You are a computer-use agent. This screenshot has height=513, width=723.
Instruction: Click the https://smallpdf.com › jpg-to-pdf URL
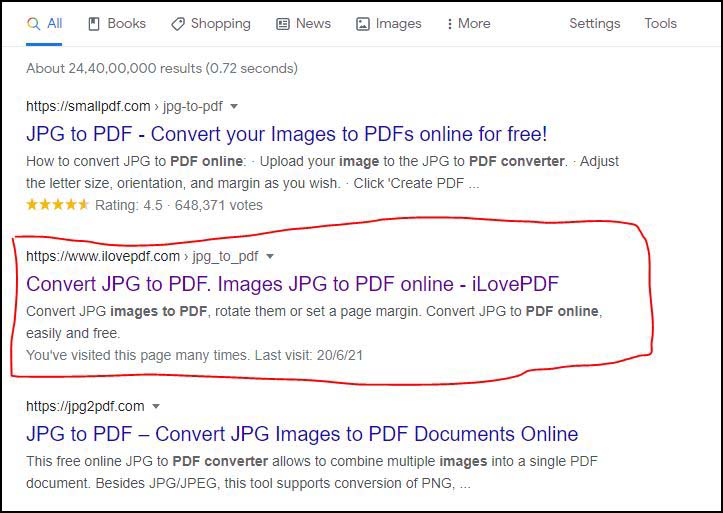124,106
